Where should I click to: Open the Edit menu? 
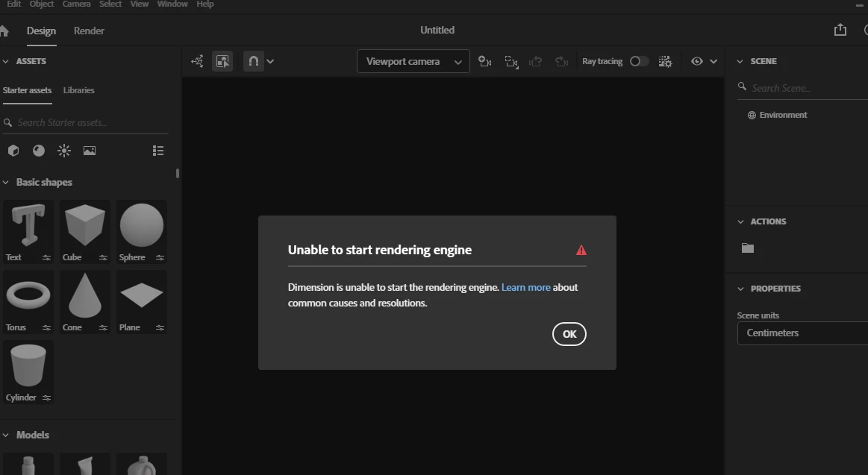point(14,4)
